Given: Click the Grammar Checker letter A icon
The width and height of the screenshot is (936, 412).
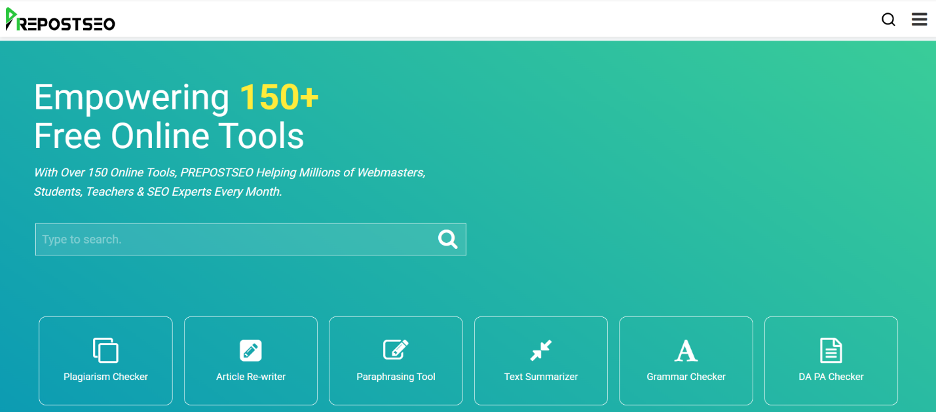Looking at the screenshot, I should point(686,350).
